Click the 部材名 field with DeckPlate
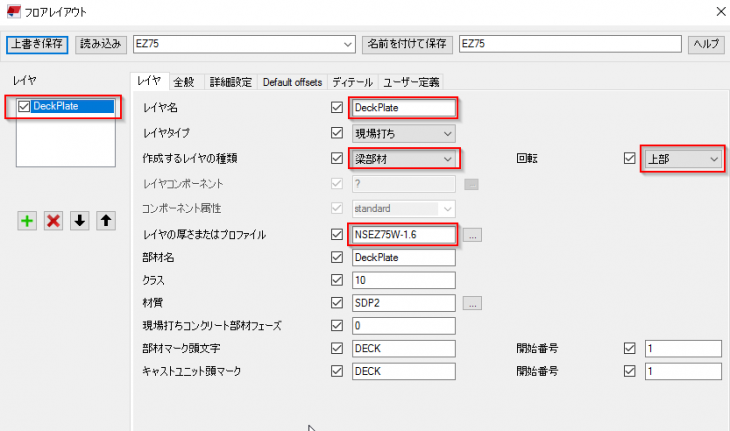The width and height of the screenshot is (730, 431). pyautogui.click(x=404, y=257)
